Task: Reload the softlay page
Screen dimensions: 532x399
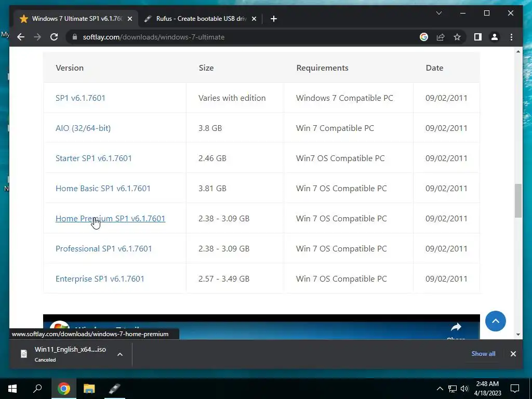Action: pos(54,37)
